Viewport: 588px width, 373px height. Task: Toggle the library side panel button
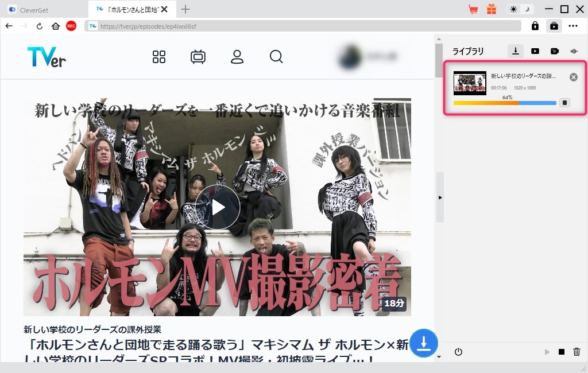tap(554, 26)
